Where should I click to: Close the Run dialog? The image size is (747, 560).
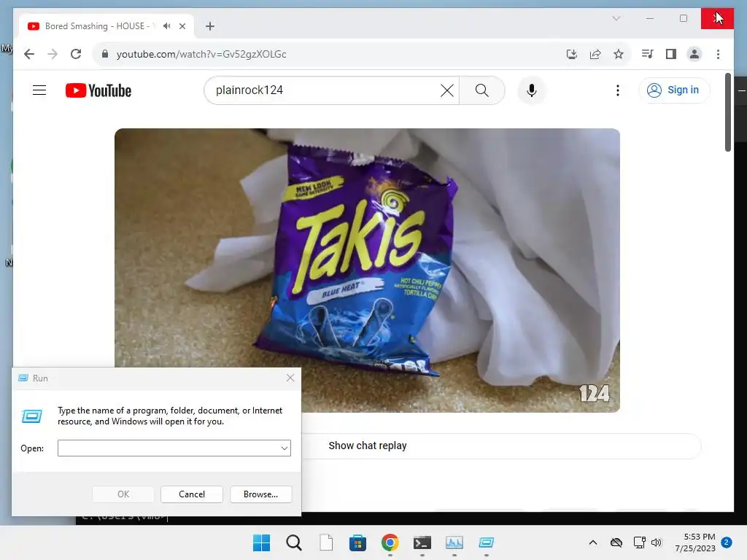tap(290, 378)
